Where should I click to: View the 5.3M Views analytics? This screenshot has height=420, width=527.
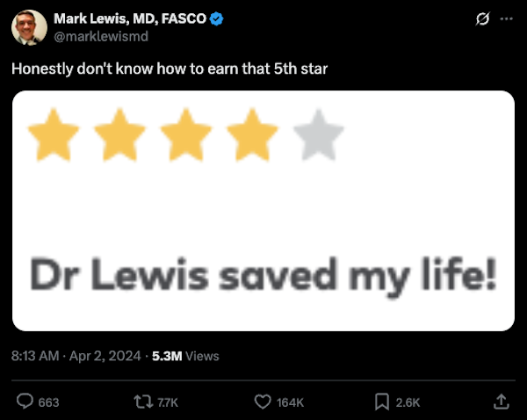[x=185, y=356]
